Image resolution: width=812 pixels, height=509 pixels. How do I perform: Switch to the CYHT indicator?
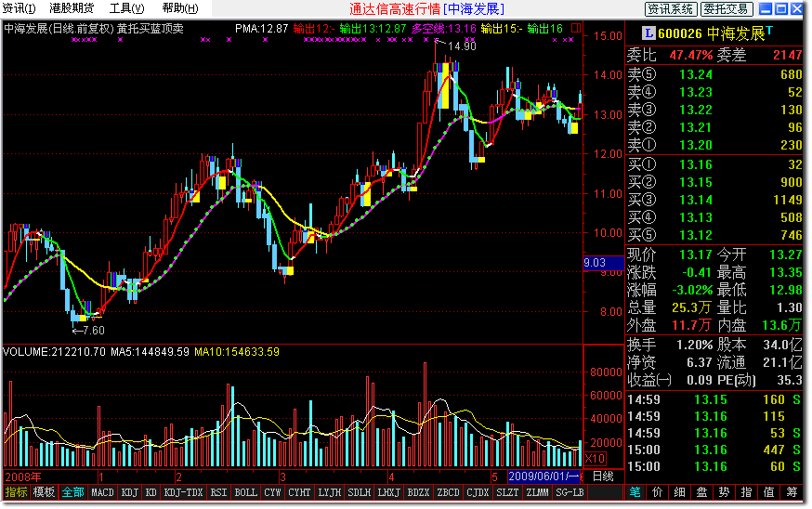pos(299,492)
